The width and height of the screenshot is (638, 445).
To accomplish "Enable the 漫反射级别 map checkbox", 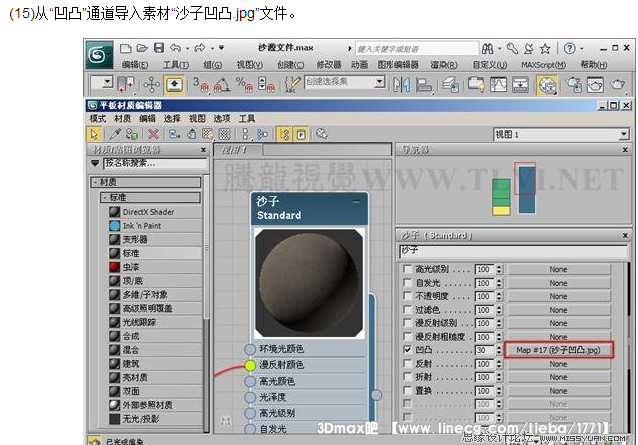I will (x=407, y=323).
